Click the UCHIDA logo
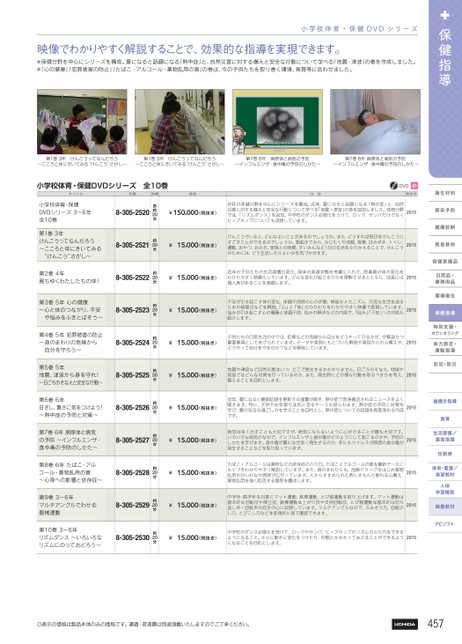Screen dimensions: 462x644 point(405,624)
